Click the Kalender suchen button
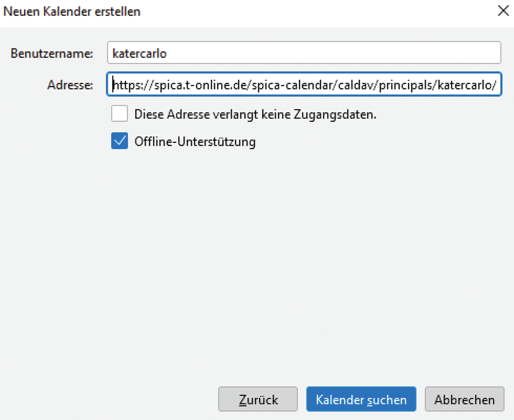This screenshot has height=420, width=514. pos(361,400)
